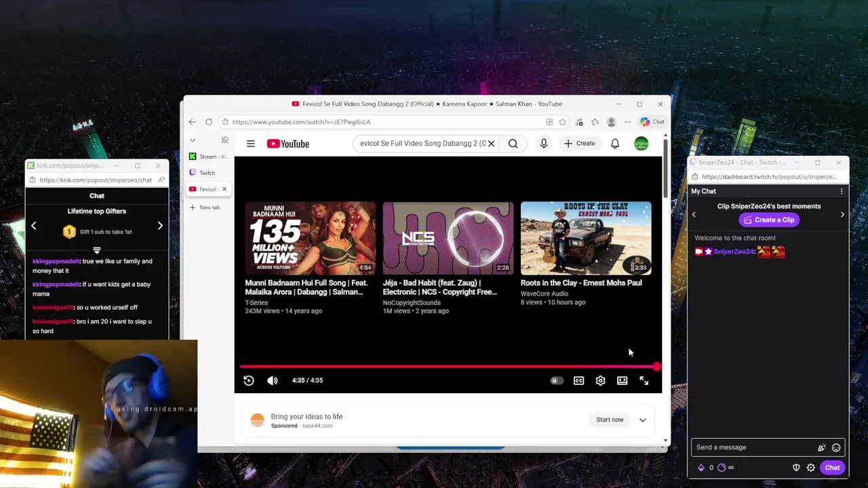Go to the YouTube home logo
This screenshot has height=488, width=868.
[288, 144]
